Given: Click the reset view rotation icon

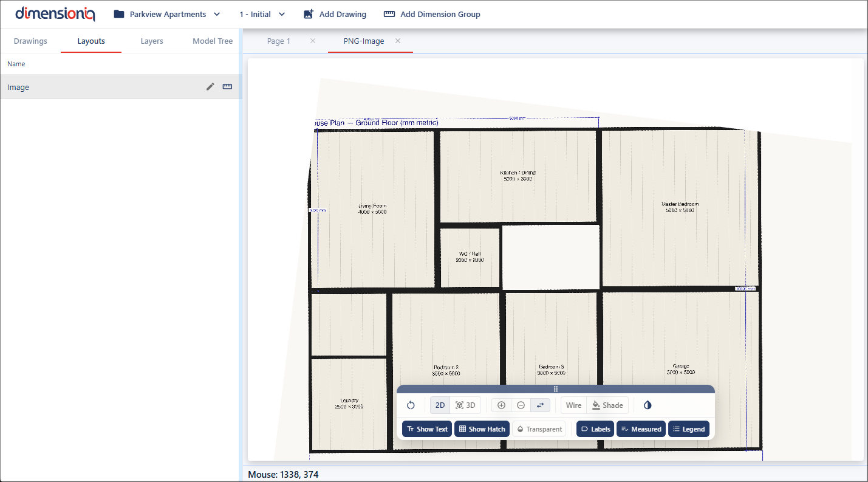Looking at the screenshot, I should 411,405.
